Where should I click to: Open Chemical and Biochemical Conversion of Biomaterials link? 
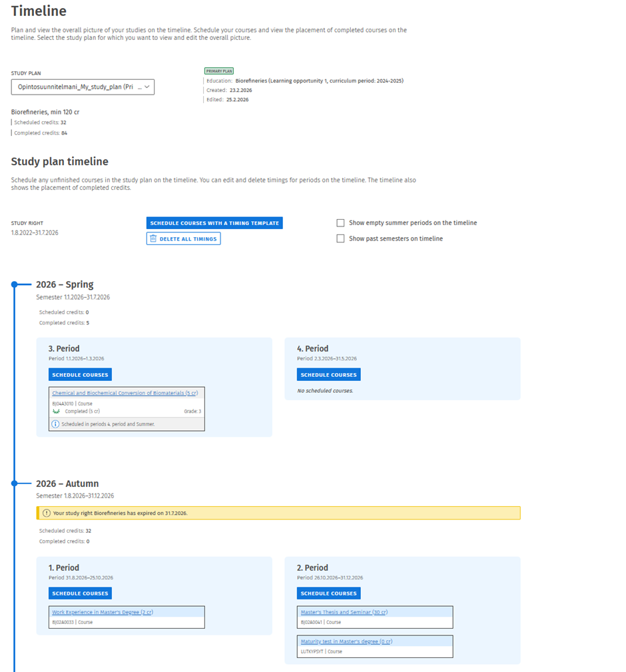click(x=125, y=393)
